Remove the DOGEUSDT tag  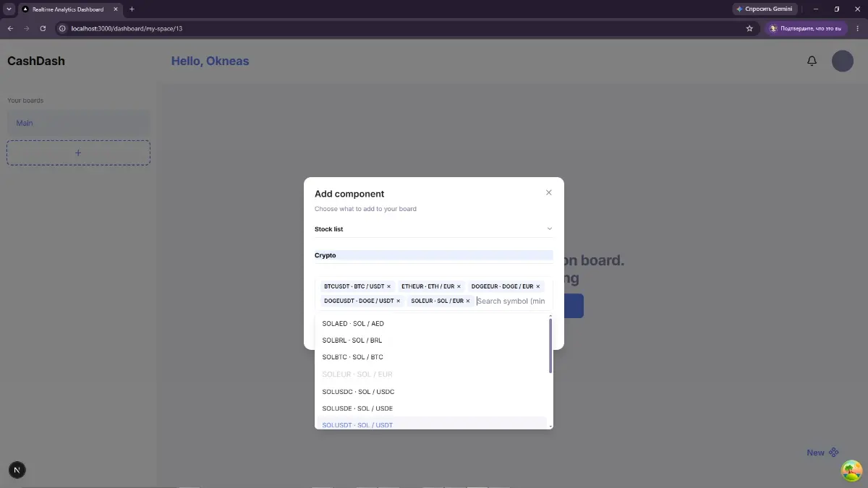(x=398, y=301)
